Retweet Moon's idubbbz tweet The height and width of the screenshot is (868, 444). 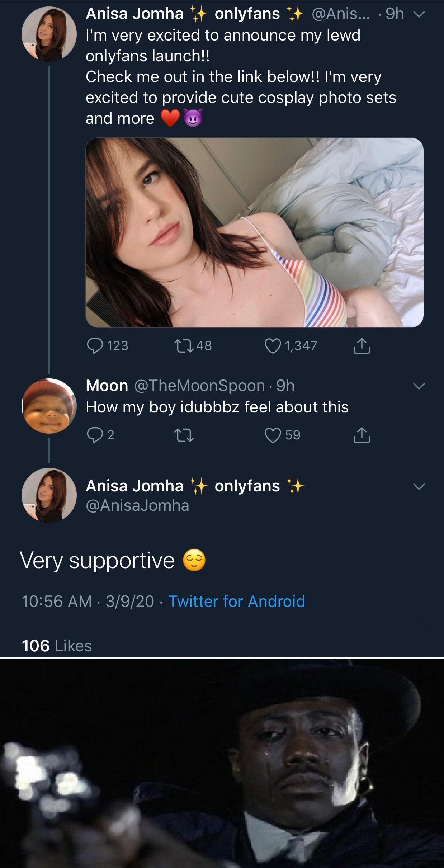pos(183,435)
